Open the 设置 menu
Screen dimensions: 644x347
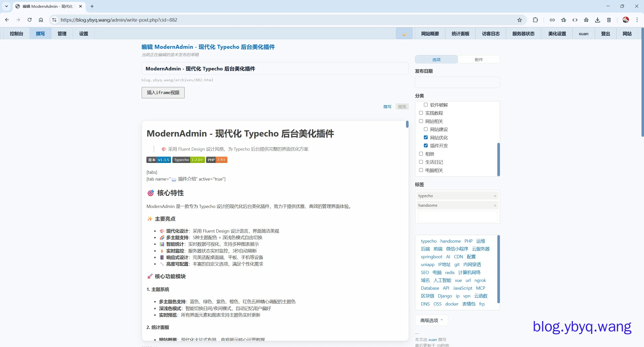pyautogui.click(x=84, y=34)
